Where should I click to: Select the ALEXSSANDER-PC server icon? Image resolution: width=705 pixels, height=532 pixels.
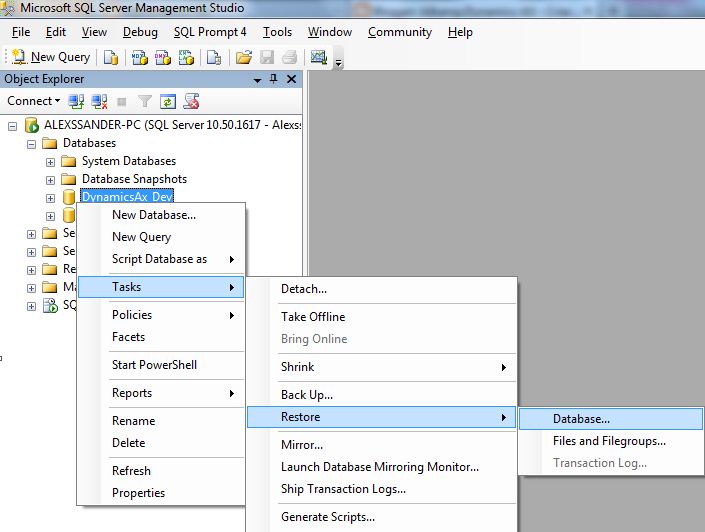(32, 125)
